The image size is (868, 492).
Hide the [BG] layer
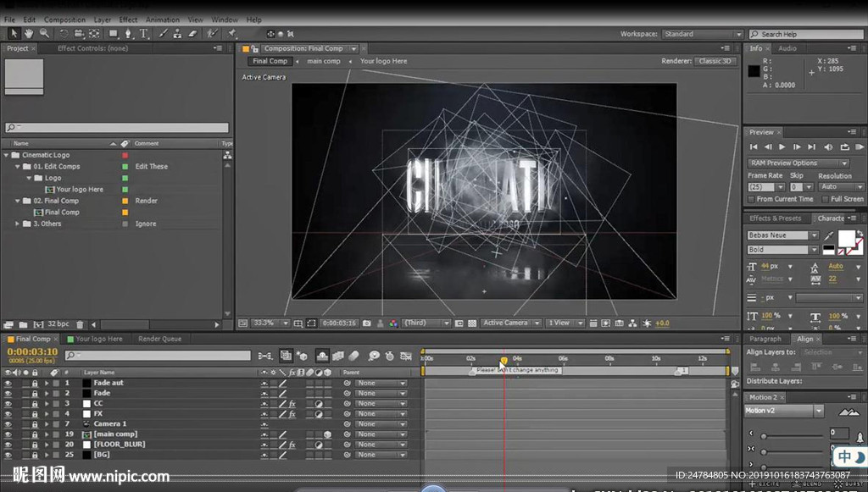pyautogui.click(x=8, y=455)
